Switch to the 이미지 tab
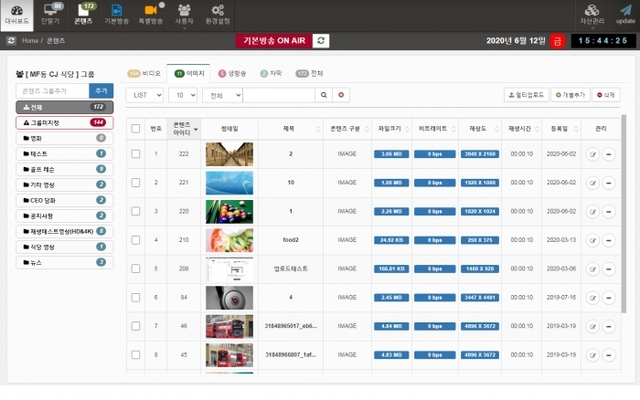The height and width of the screenshot is (400, 640). [x=189, y=73]
